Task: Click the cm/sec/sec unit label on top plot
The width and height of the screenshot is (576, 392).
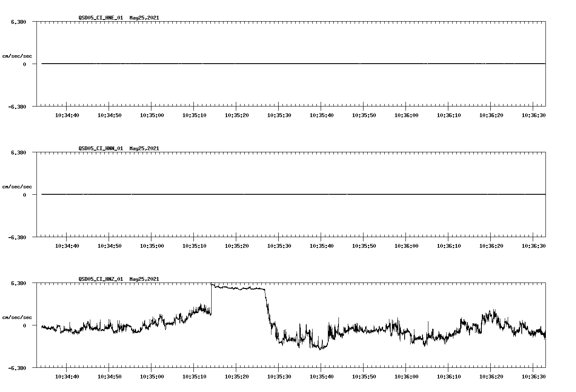Action: (17, 55)
